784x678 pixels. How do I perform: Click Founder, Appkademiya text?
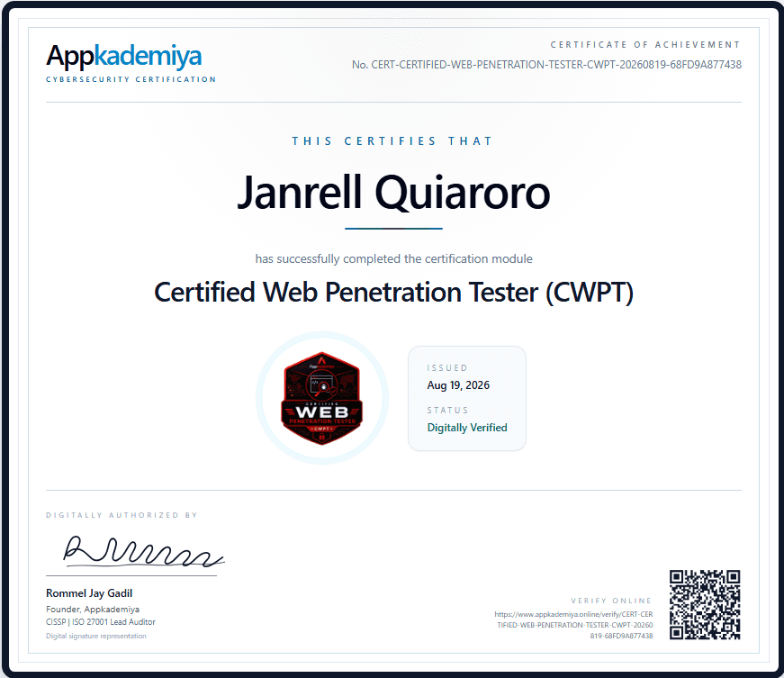pyautogui.click(x=93, y=609)
